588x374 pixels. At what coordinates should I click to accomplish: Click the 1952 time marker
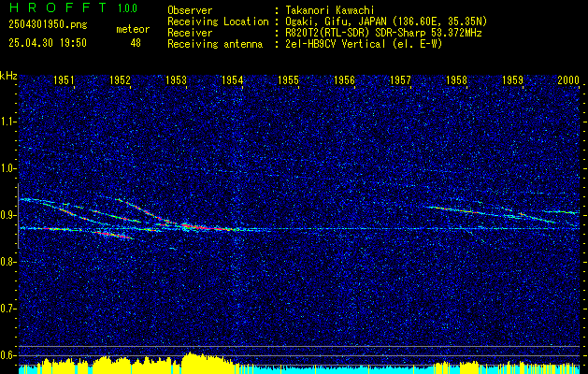(120, 79)
